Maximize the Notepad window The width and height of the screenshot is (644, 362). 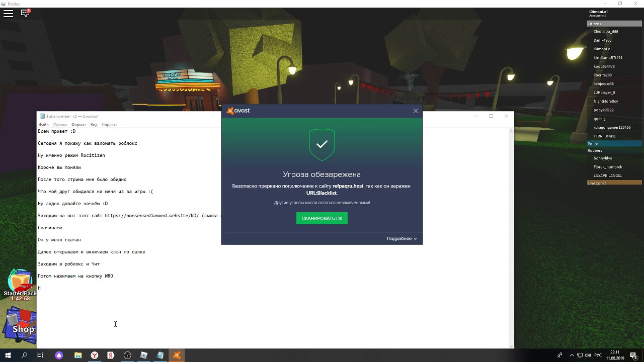491,116
